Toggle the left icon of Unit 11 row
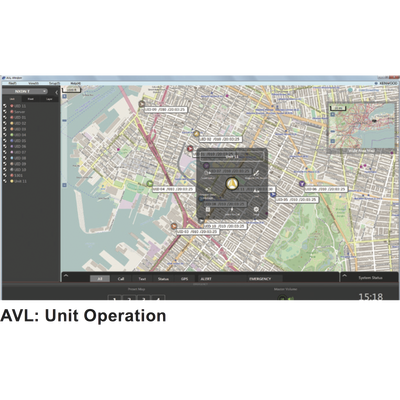This screenshot has width=400, height=400. point(5,181)
